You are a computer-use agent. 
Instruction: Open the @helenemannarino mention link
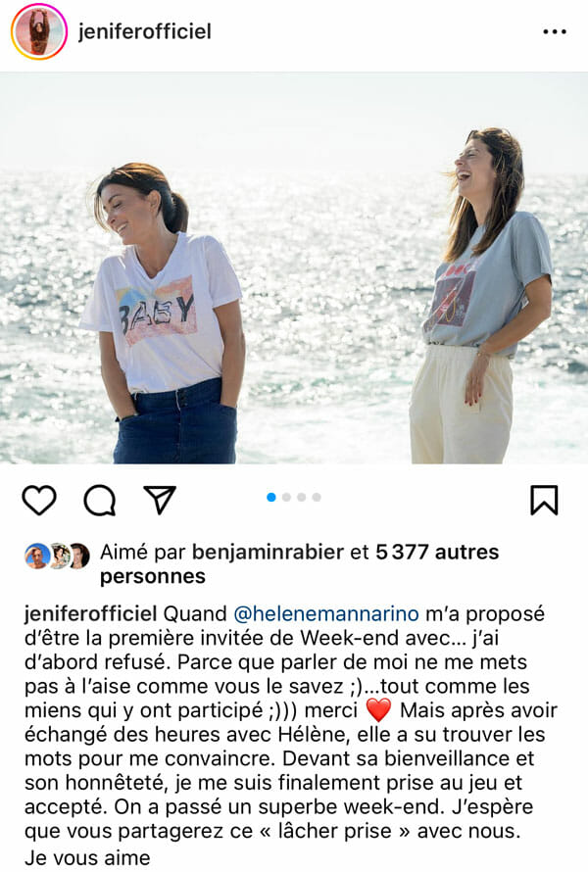point(326,613)
